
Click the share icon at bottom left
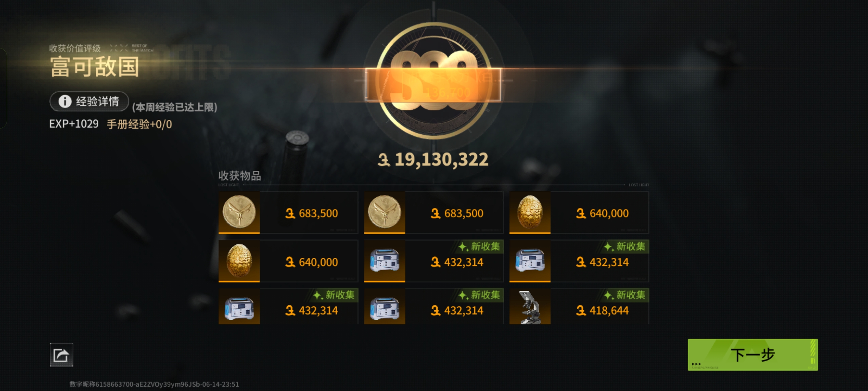click(61, 355)
